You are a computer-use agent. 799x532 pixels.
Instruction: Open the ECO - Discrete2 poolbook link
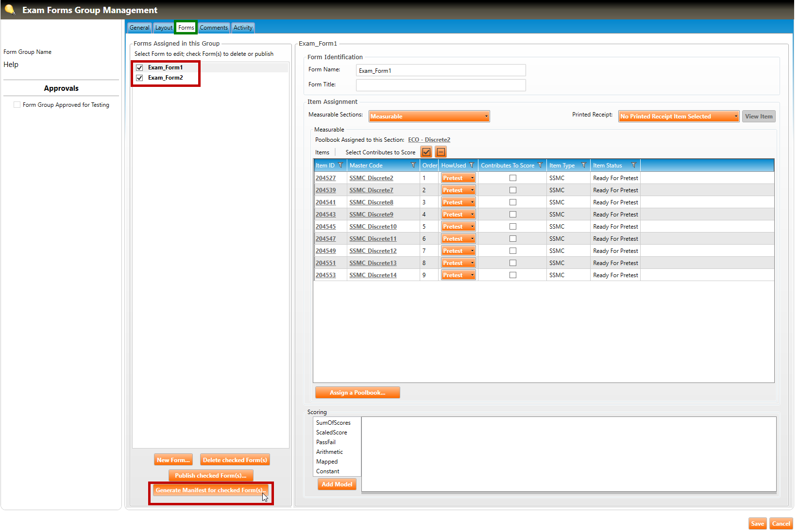tap(429, 140)
